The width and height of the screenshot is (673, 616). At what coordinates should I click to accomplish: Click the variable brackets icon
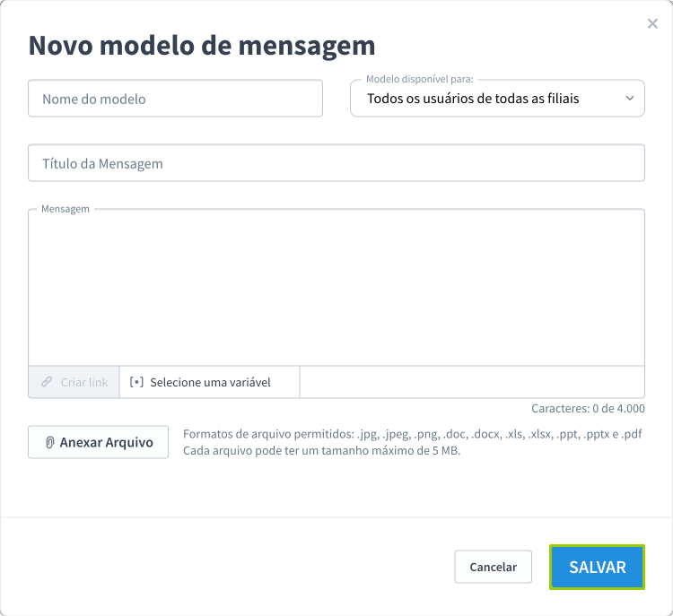pos(136,382)
